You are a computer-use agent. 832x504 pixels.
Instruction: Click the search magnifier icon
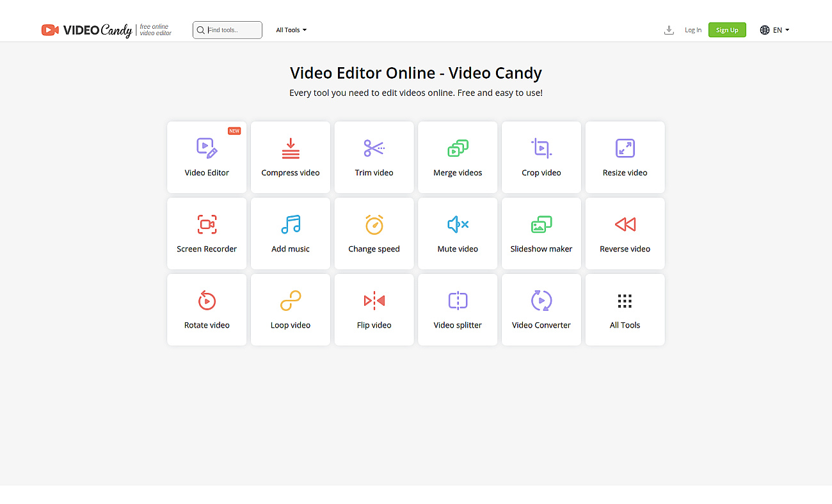point(201,30)
